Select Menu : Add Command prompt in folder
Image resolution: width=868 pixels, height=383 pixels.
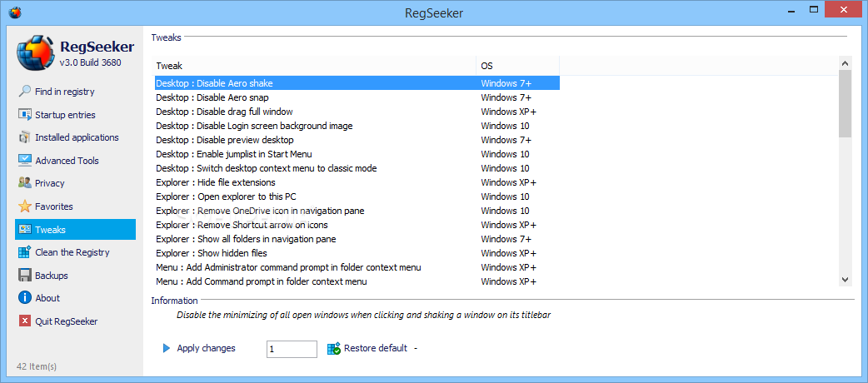[357, 281]
